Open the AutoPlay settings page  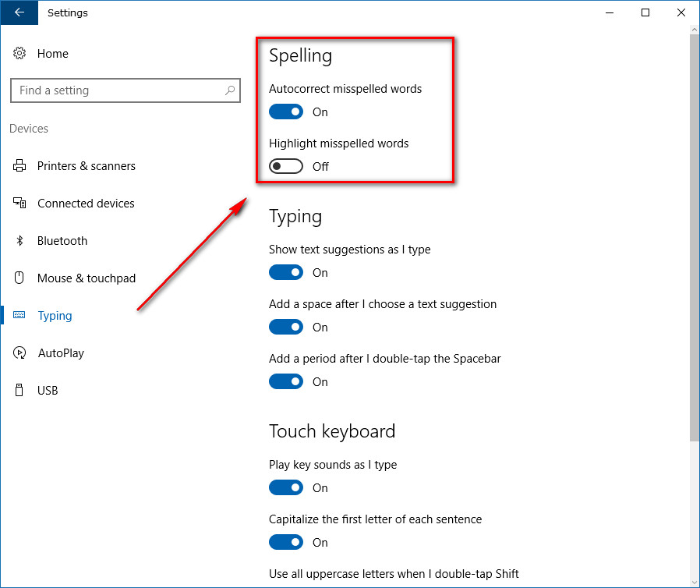pyautogui.click(x=61, y=352)
